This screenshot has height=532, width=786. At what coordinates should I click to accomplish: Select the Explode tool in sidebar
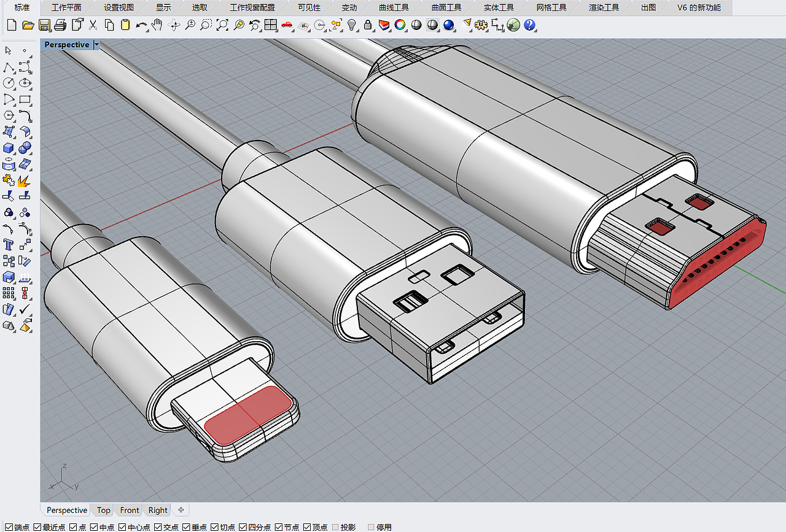click(x=25, y=180)
